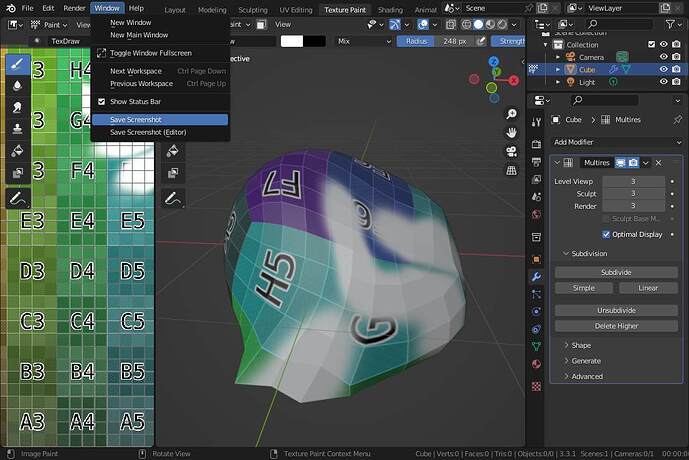
Task: Select the Annotate tool in 3D viewport toolbar
Action: (x=173, y=199)
